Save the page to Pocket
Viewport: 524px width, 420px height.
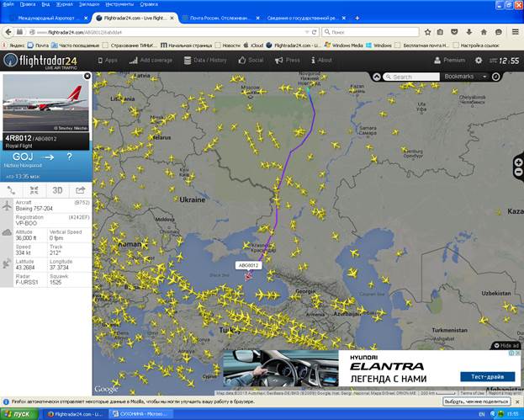(x=454, y=32)
